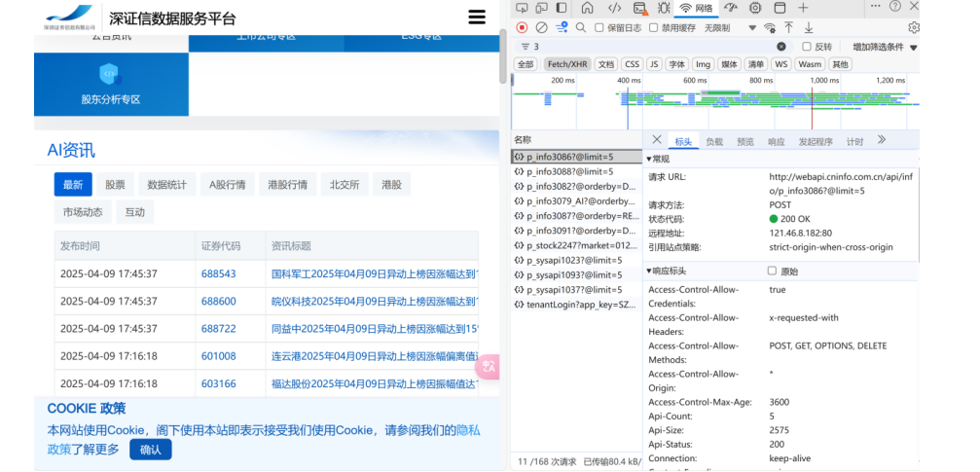Toggle the Img type filter

[703, 64]
